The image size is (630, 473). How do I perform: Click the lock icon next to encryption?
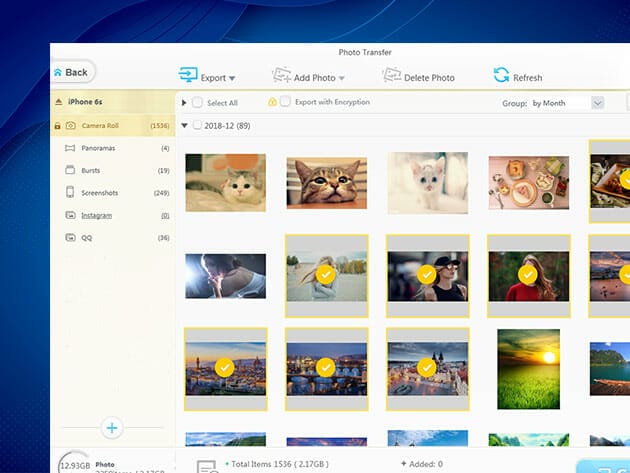272,102
